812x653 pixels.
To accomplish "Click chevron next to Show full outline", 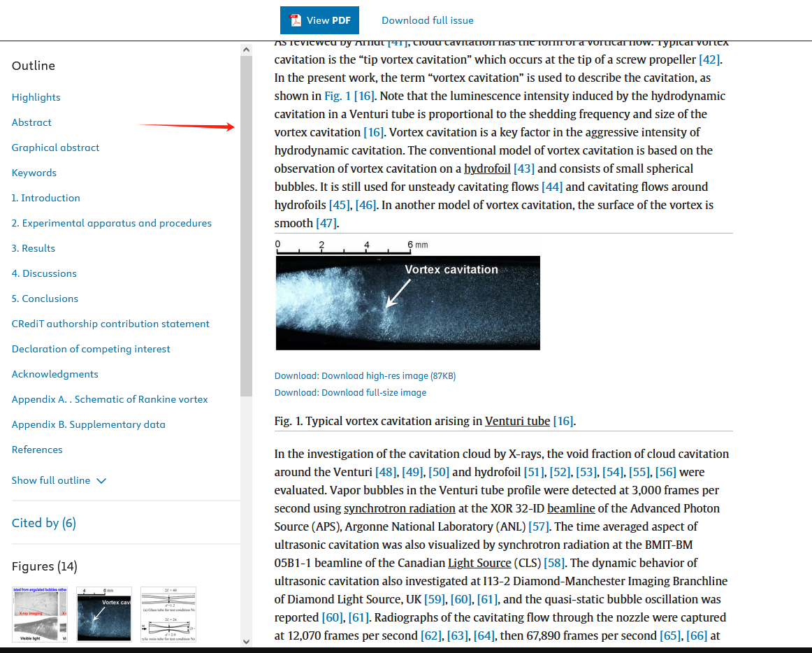I will tap(101, 481).
